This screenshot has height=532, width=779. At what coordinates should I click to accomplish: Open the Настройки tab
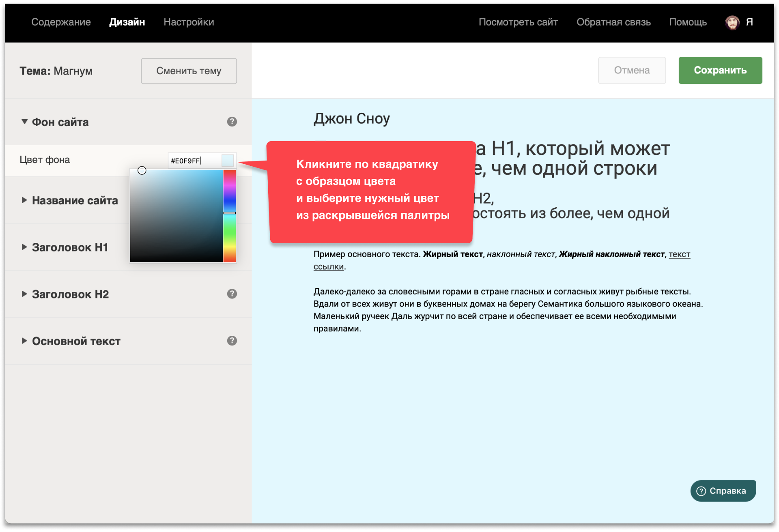[x=189, y=22]
